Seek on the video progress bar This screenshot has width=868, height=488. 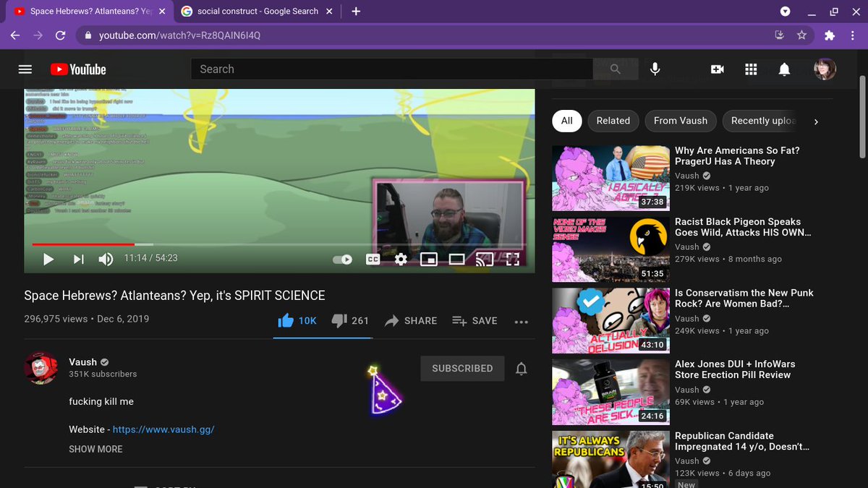[279, 244]
